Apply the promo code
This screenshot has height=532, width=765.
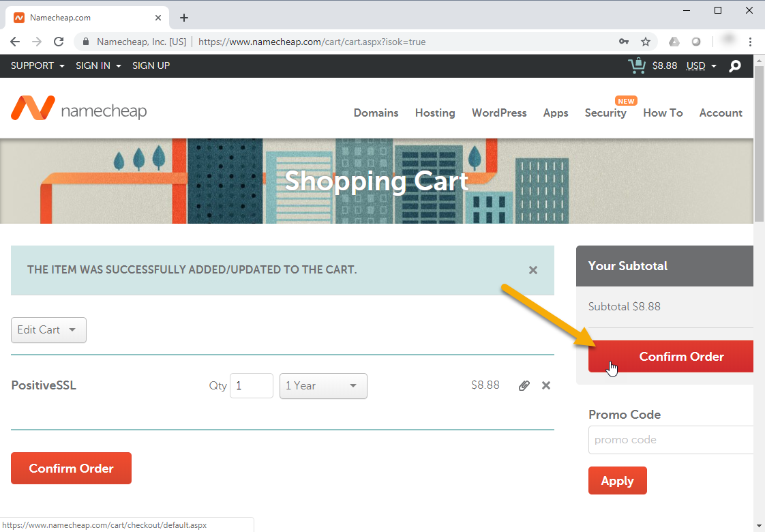coord(617,480)
